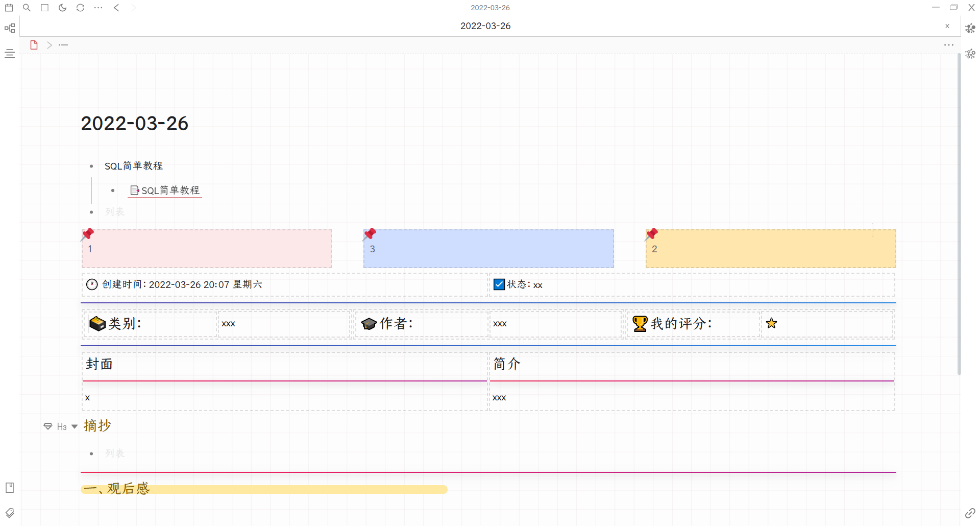Click the 我的评分 label
Image resolution: width=980 pixels, height=526 pixels.
(681, 324)
